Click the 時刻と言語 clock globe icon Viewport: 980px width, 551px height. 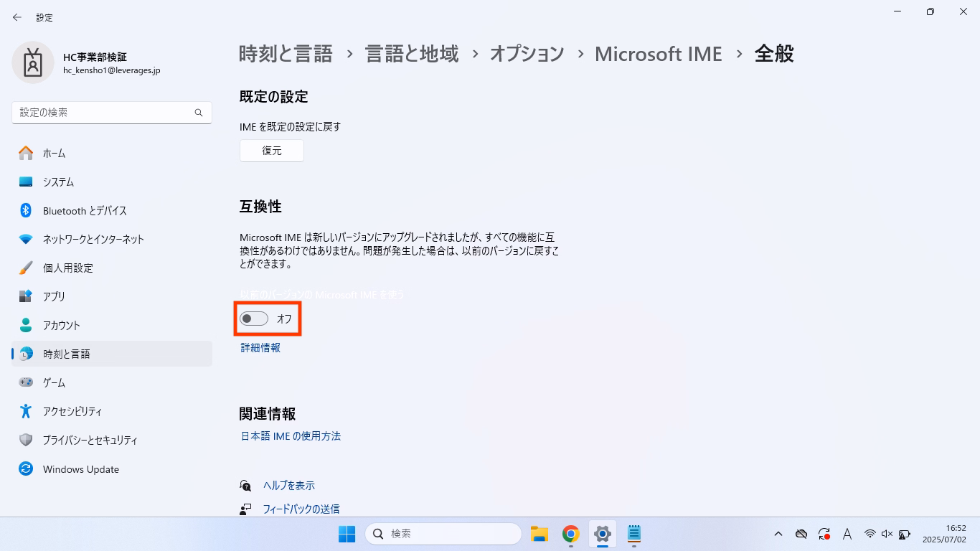coord(26,354)
